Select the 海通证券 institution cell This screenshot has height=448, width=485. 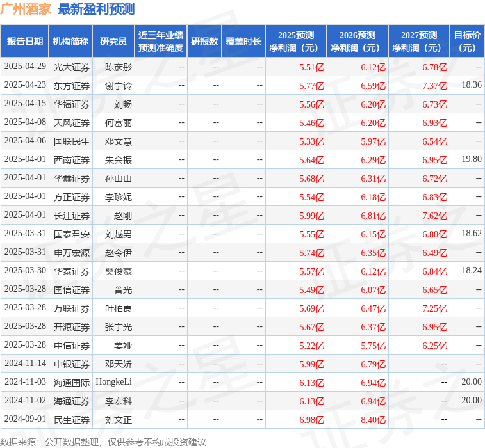pos(72,401)
